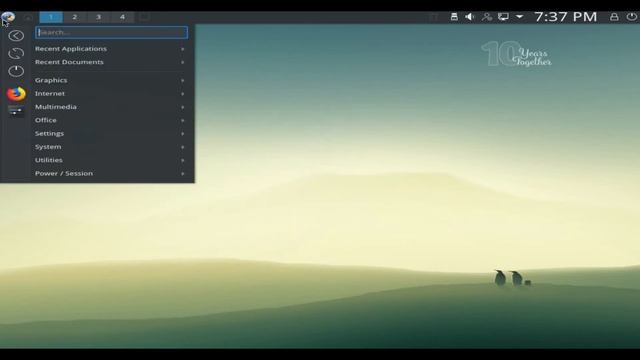Click the arrow beside Power / Session
The width and height of the screenshot is (640, 360).
pyautogui.click(x=182, y=174)
